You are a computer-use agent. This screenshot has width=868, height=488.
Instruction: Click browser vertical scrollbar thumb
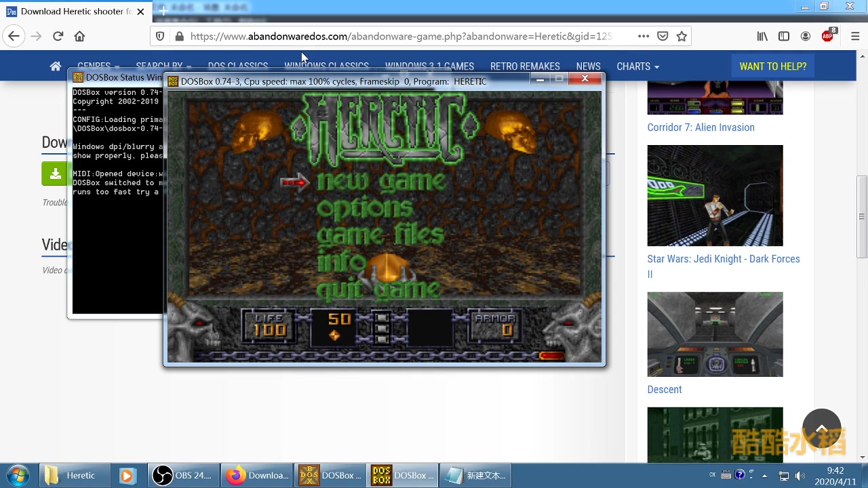tap(862, 217)
